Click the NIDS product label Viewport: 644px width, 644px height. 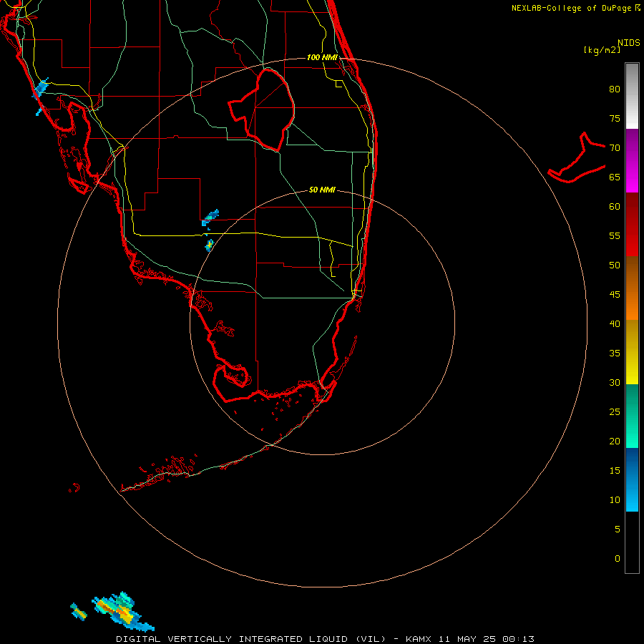coord(629,43)
